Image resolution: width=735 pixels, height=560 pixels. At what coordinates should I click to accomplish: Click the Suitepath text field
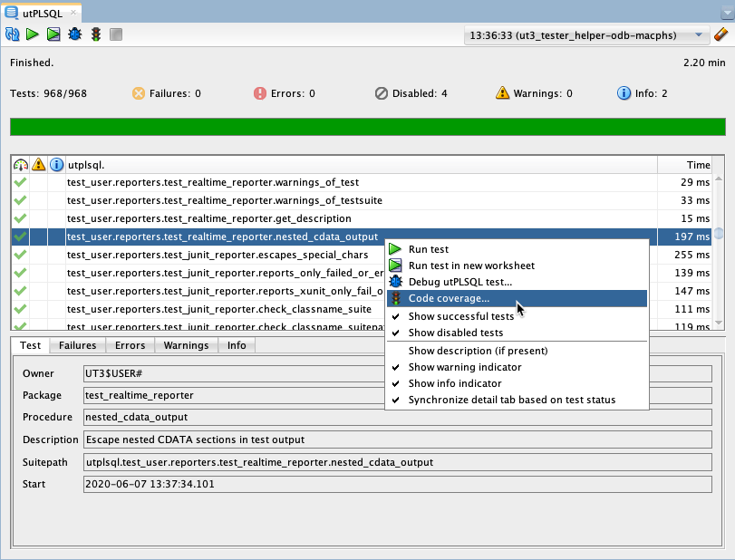pos(396,462)
